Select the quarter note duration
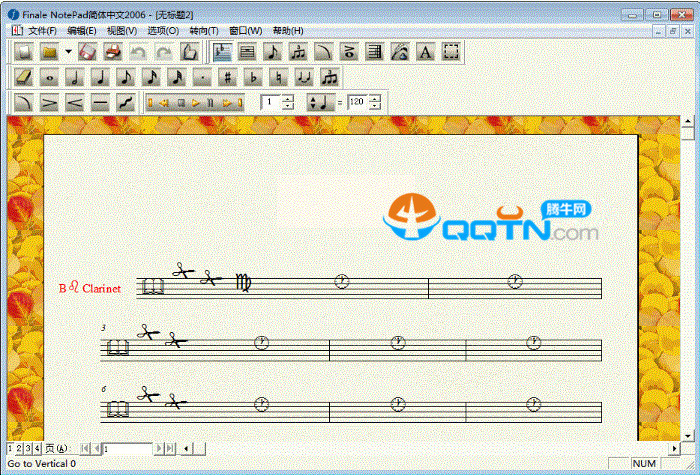This screenshot has width=700, height=475. [x=100, y=77]
